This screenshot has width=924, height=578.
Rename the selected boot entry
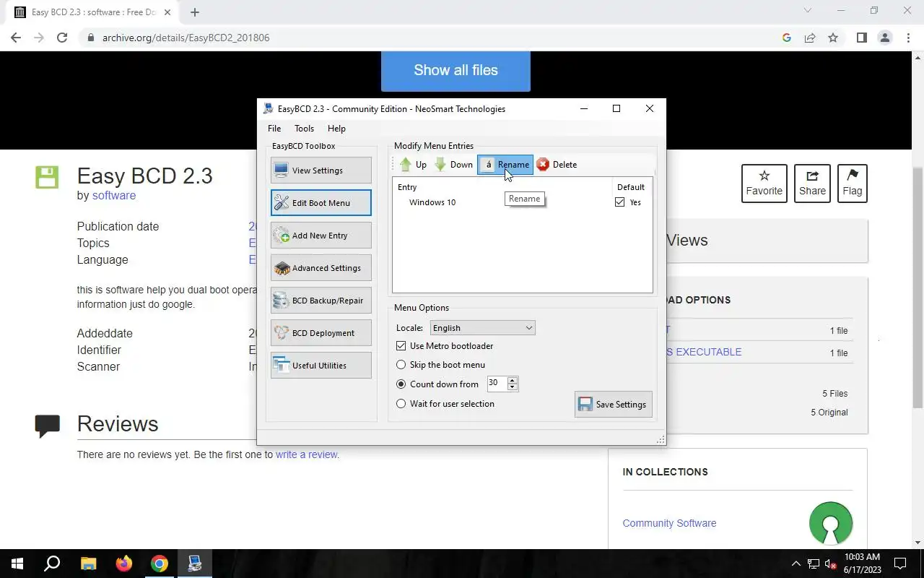[x=505, y=165]
